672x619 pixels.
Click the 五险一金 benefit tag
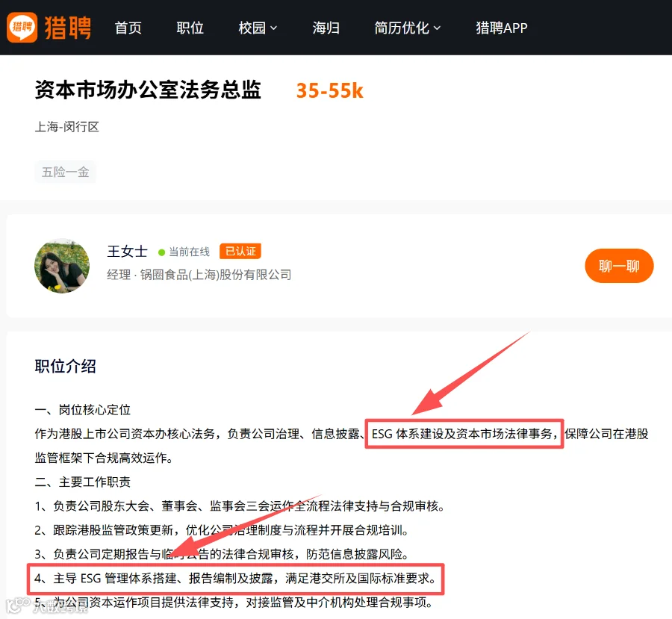pos(65,172)
